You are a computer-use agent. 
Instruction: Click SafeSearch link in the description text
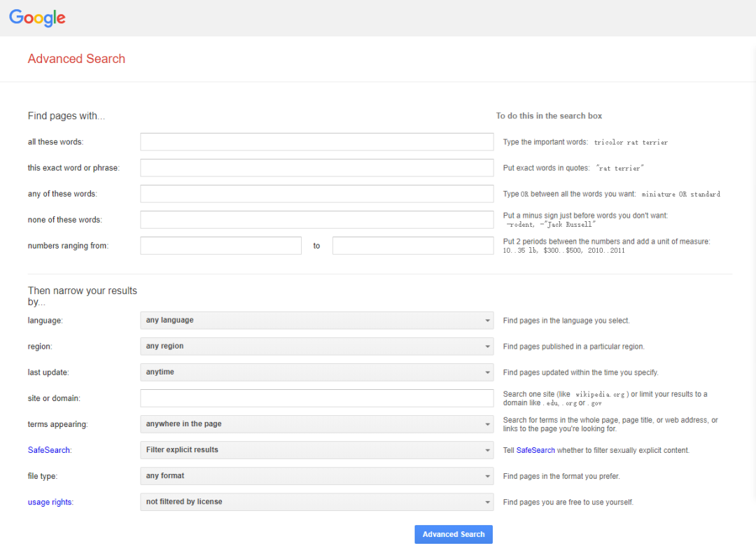535,450
